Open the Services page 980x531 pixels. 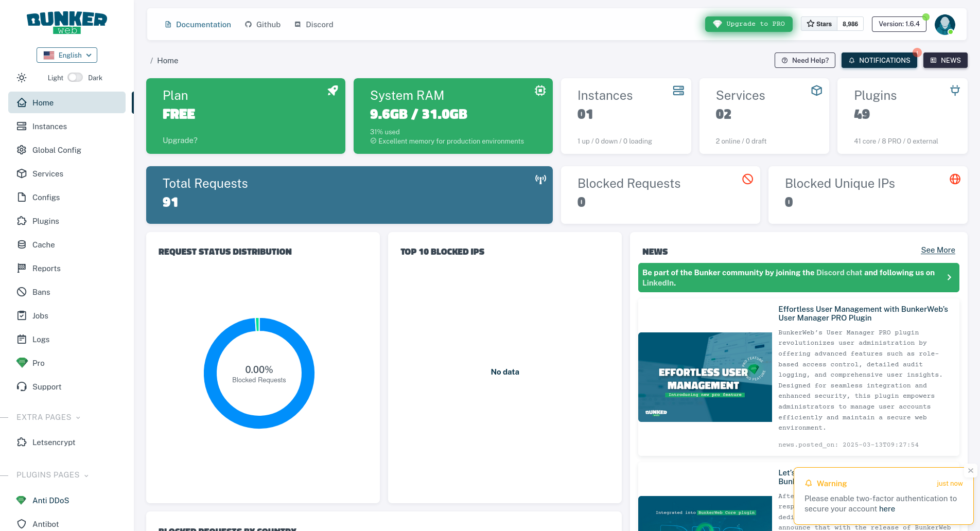pyautogui.click(x=47, y=173)
